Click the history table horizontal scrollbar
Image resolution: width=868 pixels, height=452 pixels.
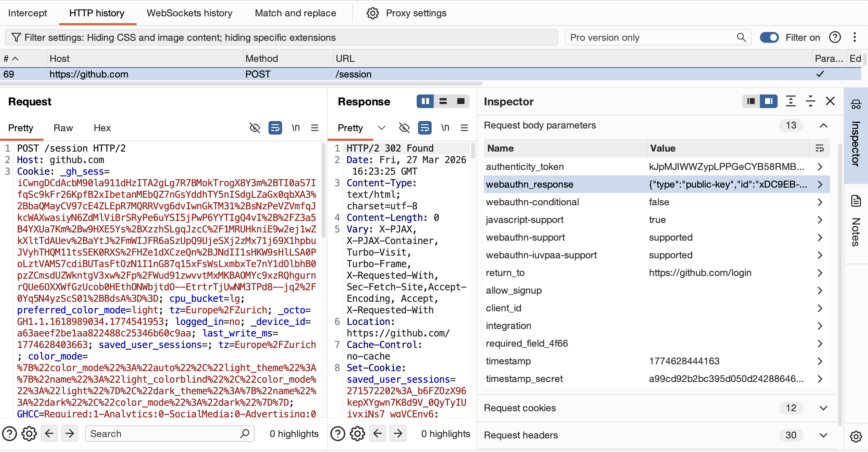coord(241,84)
